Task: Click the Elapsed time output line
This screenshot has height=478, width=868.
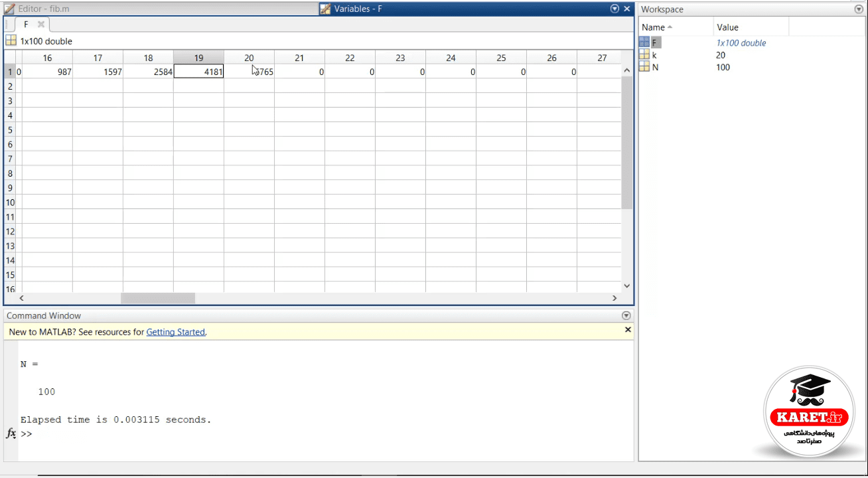Action: (115, 420)
